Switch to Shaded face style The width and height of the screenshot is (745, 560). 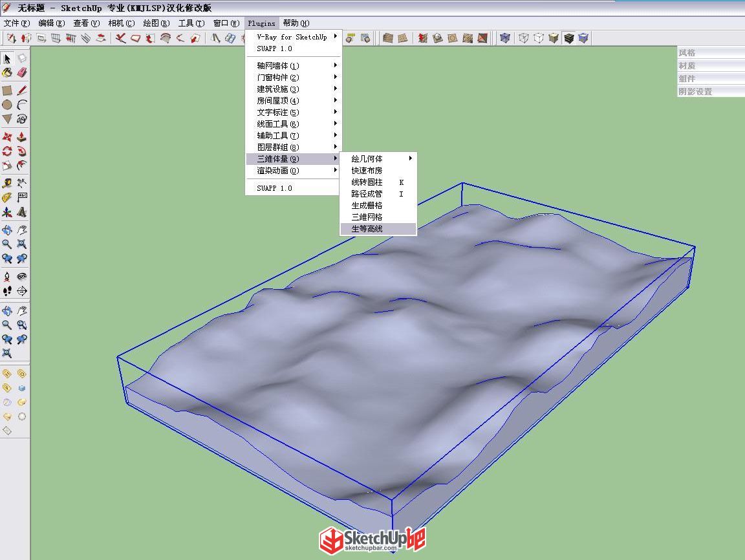(554, 38)
